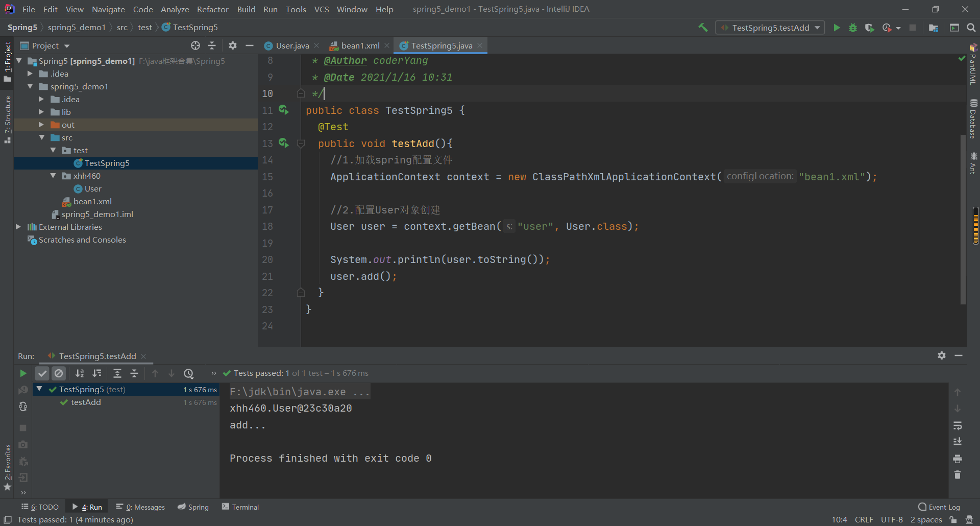Sort test results by duration
This screenshot has width=980, height=526.
(97, 373)
